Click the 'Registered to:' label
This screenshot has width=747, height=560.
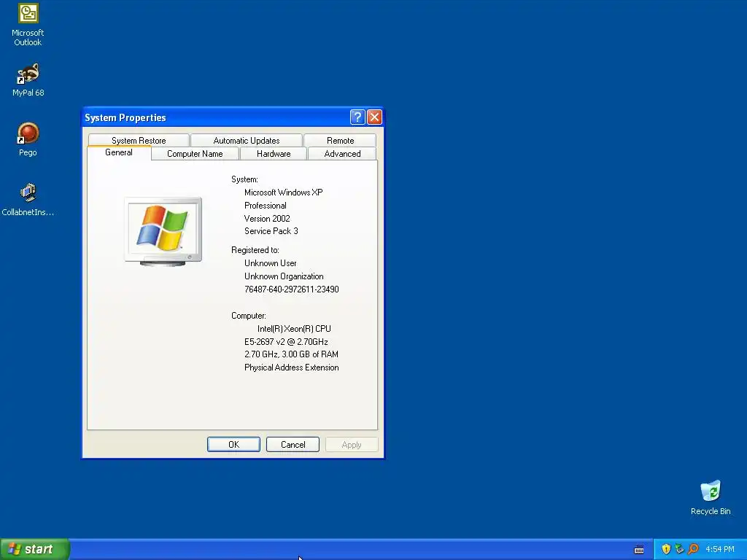(255, 250)
